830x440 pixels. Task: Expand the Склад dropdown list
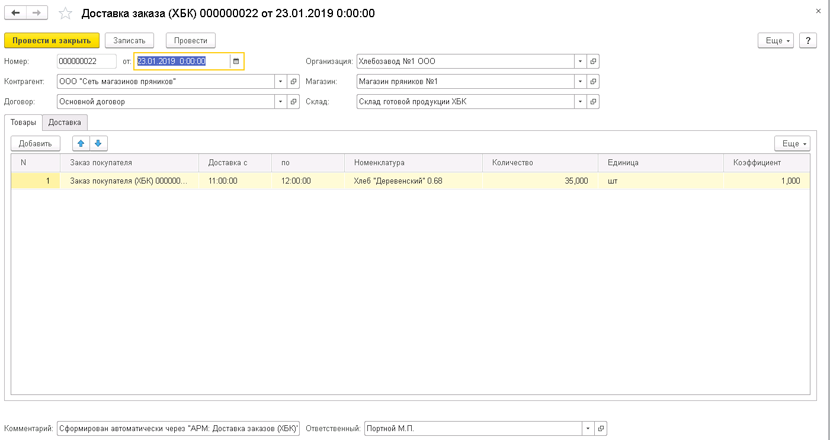pos(581,102)
